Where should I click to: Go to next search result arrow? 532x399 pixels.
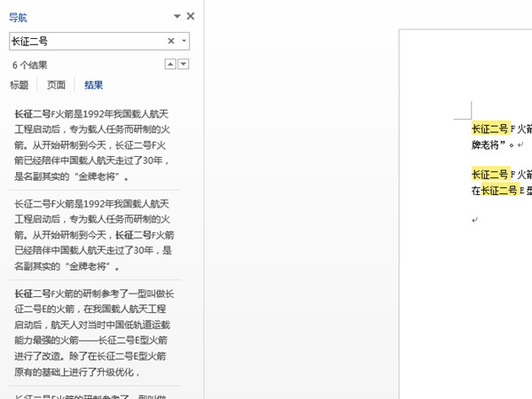click(184, 64)
